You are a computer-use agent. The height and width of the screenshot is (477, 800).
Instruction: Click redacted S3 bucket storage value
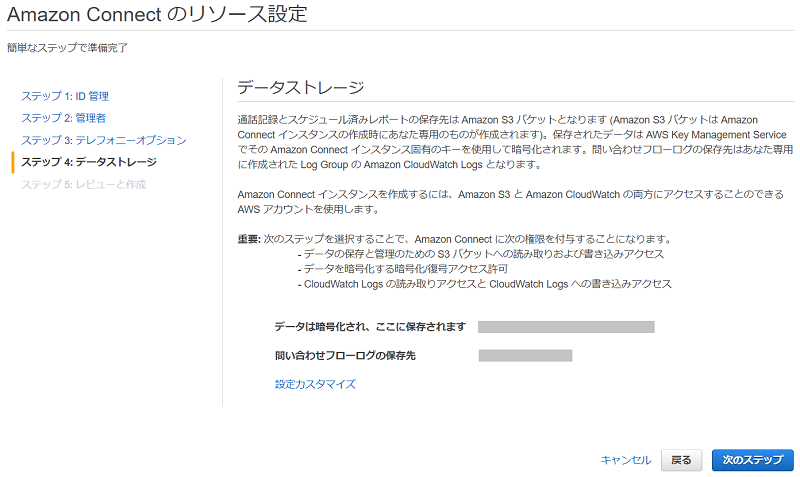click(x=566, y=327)
